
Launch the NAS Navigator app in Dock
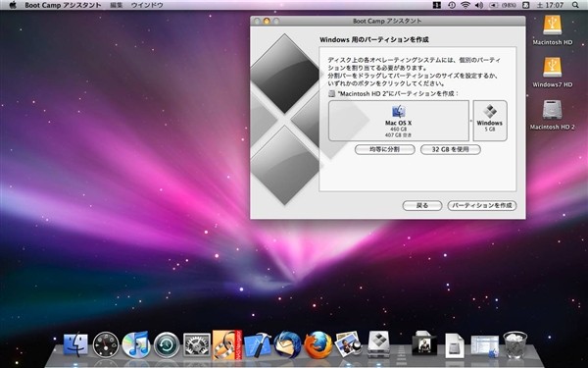pos(227,344)
